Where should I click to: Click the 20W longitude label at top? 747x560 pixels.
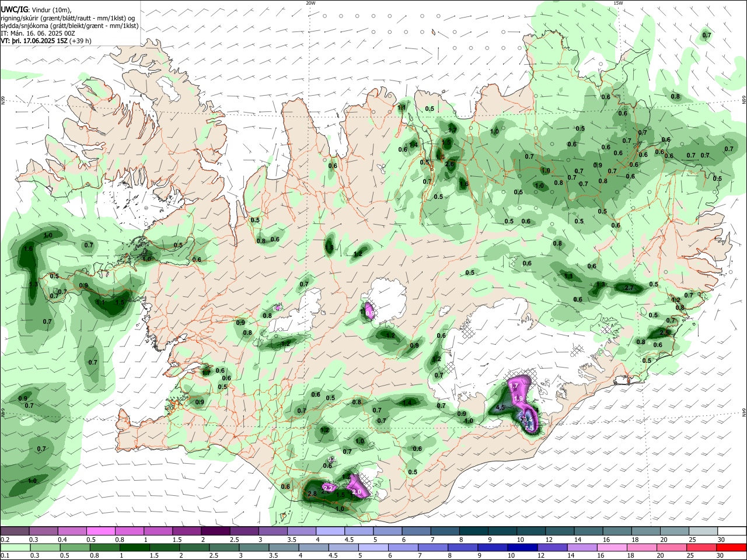310,3
